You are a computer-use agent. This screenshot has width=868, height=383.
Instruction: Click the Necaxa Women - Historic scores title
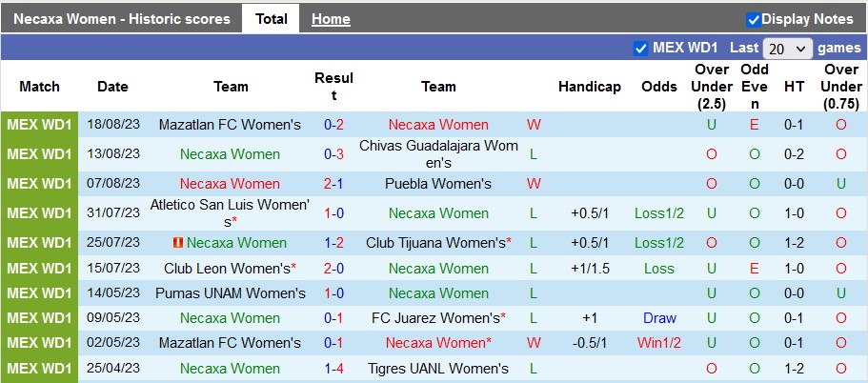pyautogui.click(x=124, y=19)
